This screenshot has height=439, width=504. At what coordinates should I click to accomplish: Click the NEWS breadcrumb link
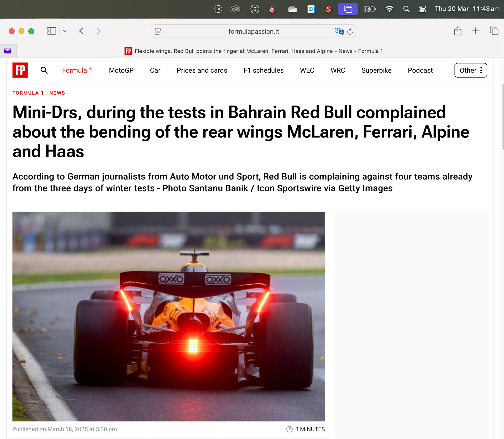coord(57,93)
